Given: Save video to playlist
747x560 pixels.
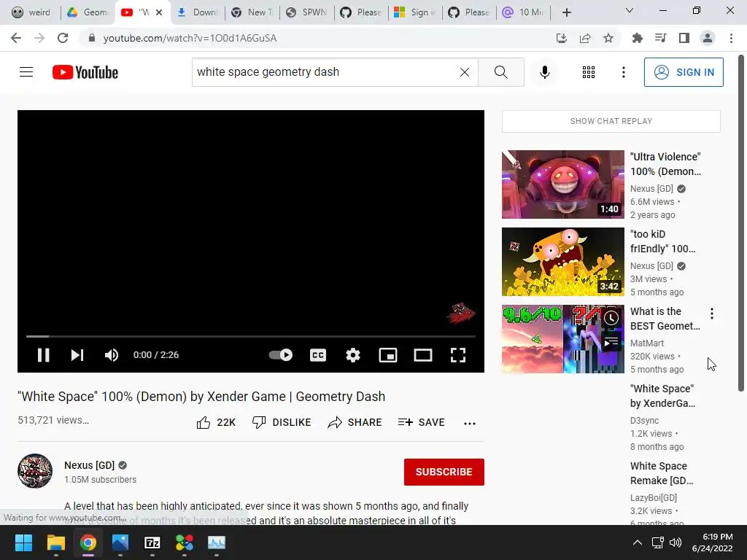Looking at the screenshot, I should click(421, 422).
